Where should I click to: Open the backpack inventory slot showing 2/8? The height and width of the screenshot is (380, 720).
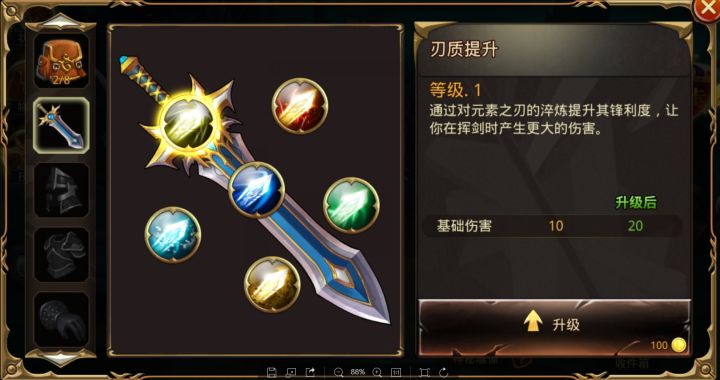click(x=61, y=61)
